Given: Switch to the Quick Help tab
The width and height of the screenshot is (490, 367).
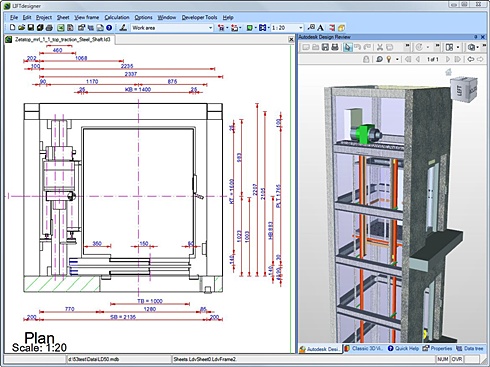Looking at the screenshot, I should pyautogui.click(x=403, y=348).
